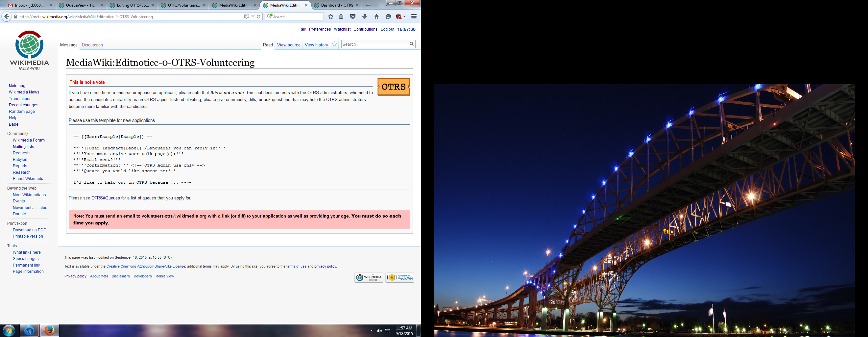Image resolution: width=868 pixels, height=337 pixels.
Task: Click the Powered by MediaWiki badge
Action: pos(399,277)
